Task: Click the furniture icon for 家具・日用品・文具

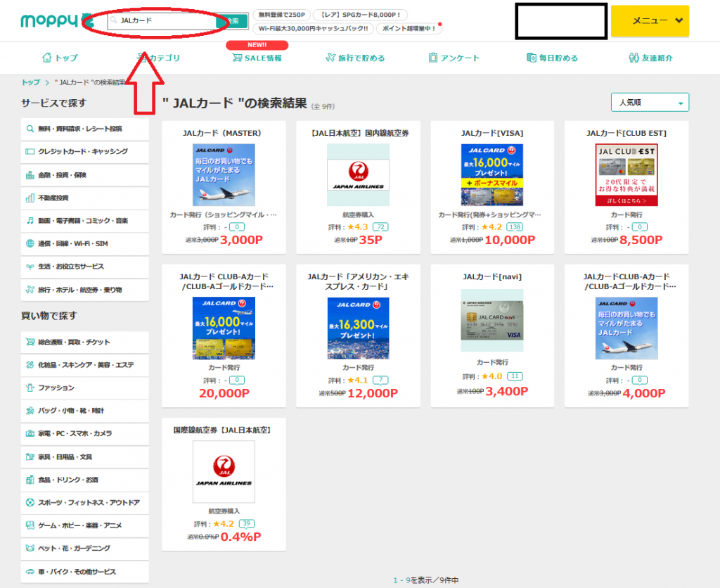Action: pos(30,456)
